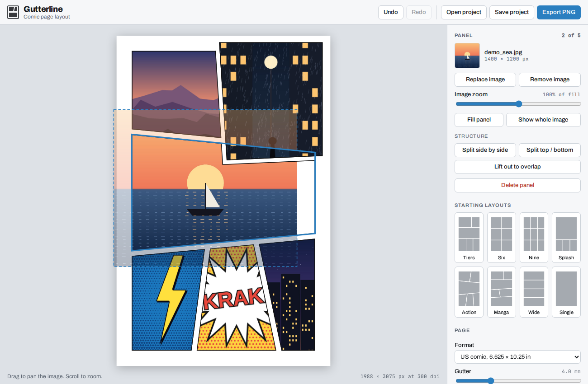Show the whole image in panel
The image size is (588, 384).
[x=543, y=120]
